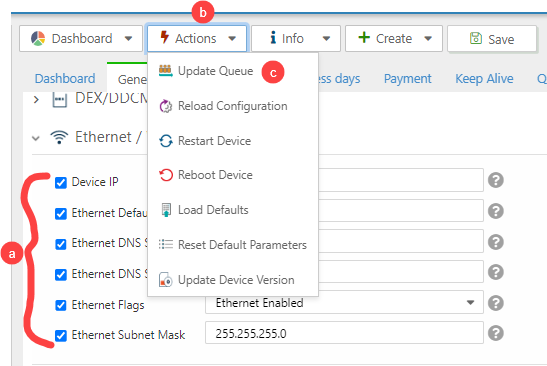Uncheck the Ethernet Subnet Mask checkbox
This screenshot has width=547, height=366.
pos(61,336)
